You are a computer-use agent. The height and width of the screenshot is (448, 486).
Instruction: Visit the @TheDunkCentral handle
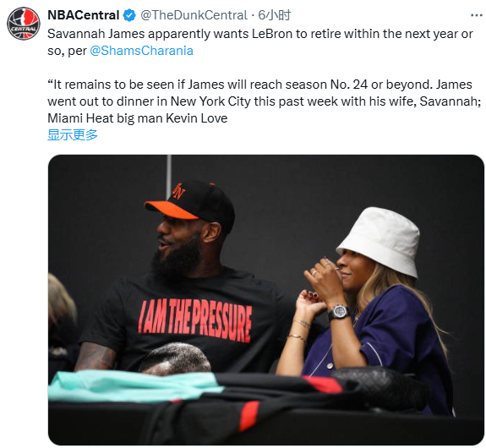click(194, 15)
